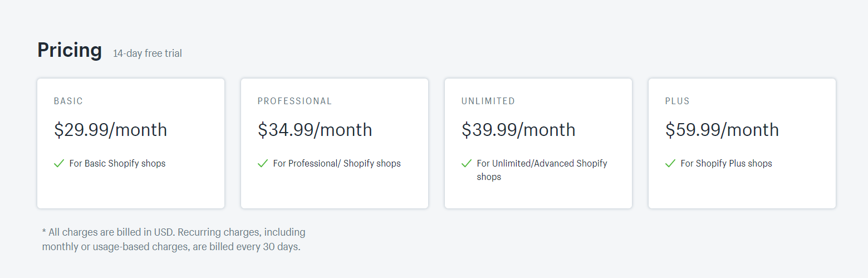Click the 14-day free trial text
The width and height of the screenshot is (868, 278).
click(148, 53)
